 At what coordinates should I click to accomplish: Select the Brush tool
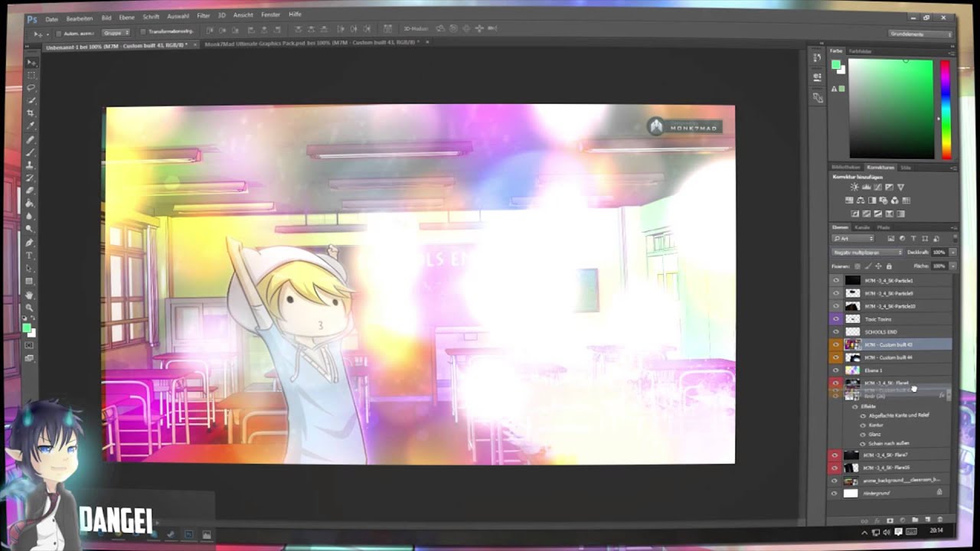coord(31,152)
